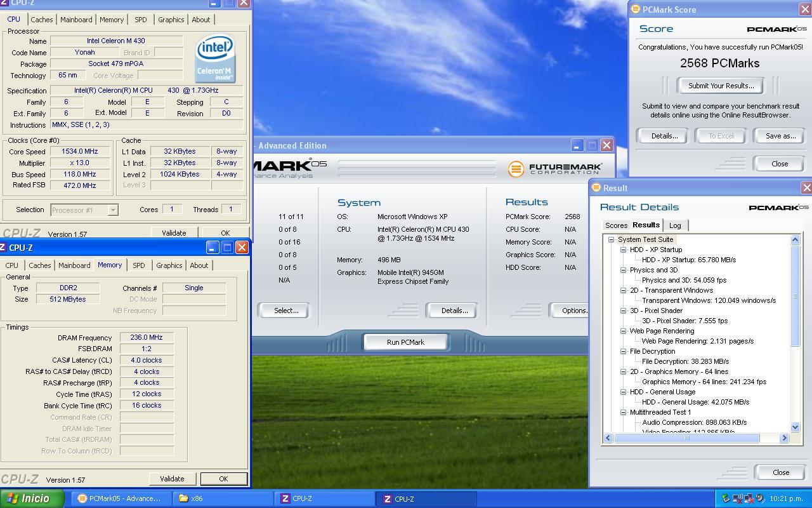This screenshot has height=508, width=812.
Task: Click Save as button in PCMark Score
Action: [780, 136]
